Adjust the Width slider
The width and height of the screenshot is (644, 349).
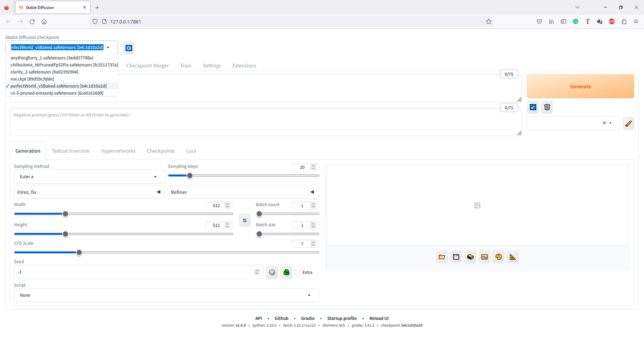(124, 214)
